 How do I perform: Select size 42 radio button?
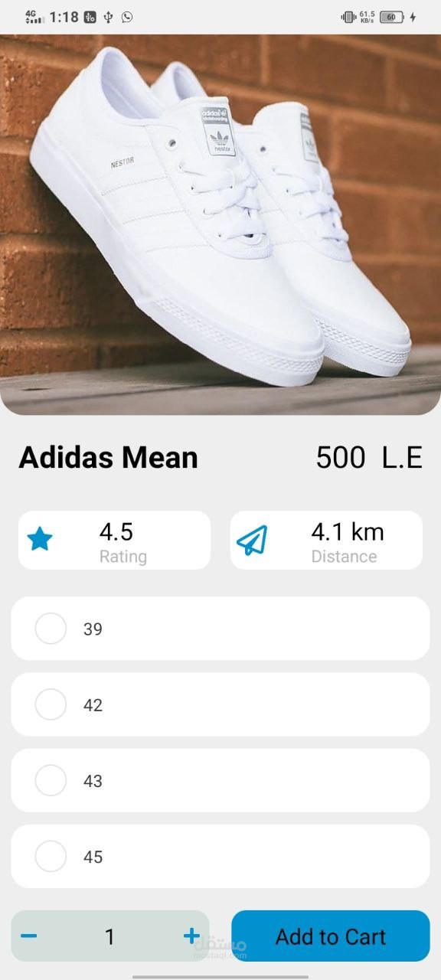click(51, 704)
